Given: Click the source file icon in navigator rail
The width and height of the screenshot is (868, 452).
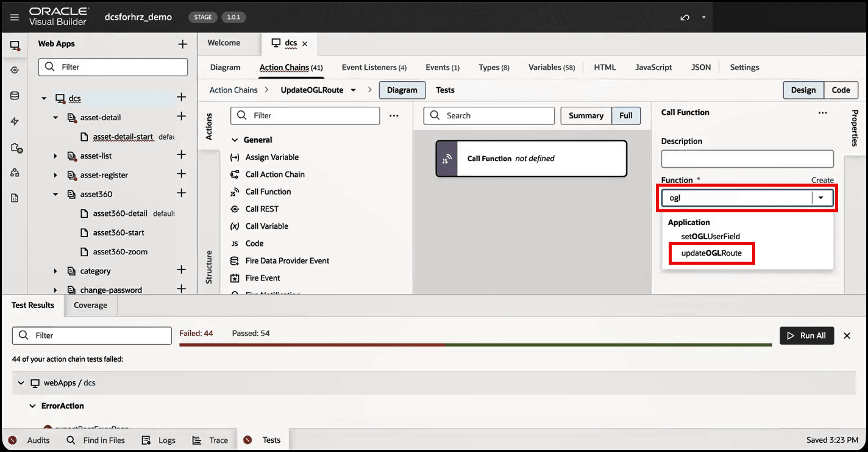Looking at the screenshot, I should [x=15, y=198].
